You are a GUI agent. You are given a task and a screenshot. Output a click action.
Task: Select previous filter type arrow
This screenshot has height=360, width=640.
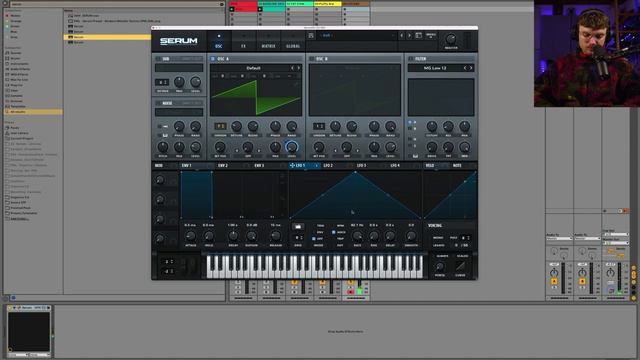465,68
